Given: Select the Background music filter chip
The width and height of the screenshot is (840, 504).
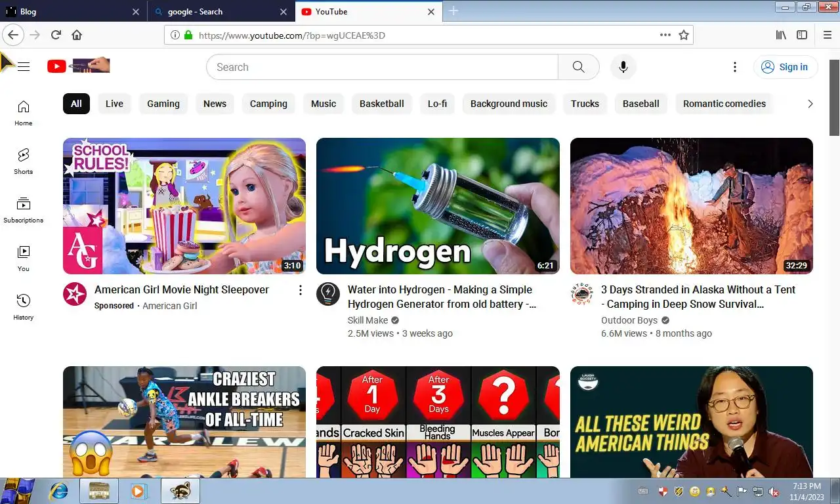Looking at the screenshot, I should click(509, 104).
